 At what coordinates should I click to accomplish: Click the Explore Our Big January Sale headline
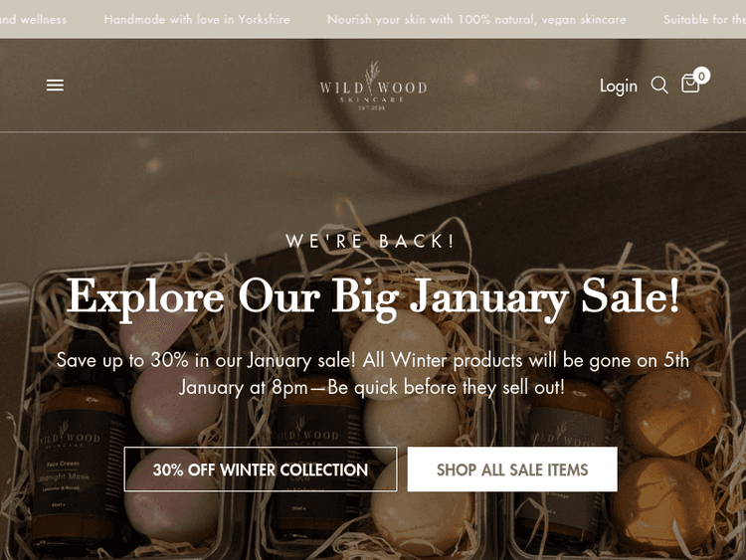pos(373,297)
